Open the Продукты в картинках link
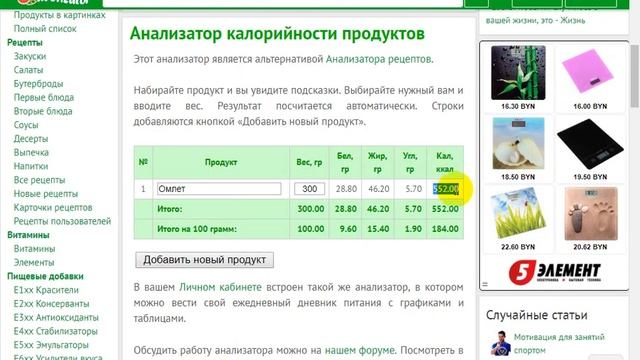 click(x=60, y=15)
